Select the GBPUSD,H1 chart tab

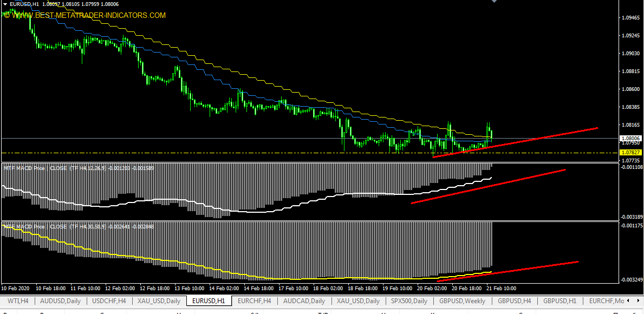point(560,301)
